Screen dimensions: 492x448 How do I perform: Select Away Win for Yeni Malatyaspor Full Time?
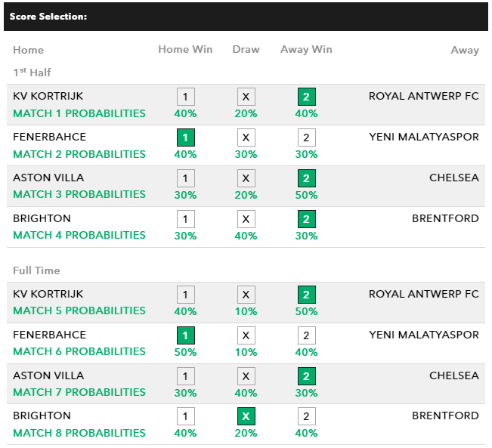click(x=306, y=335)
